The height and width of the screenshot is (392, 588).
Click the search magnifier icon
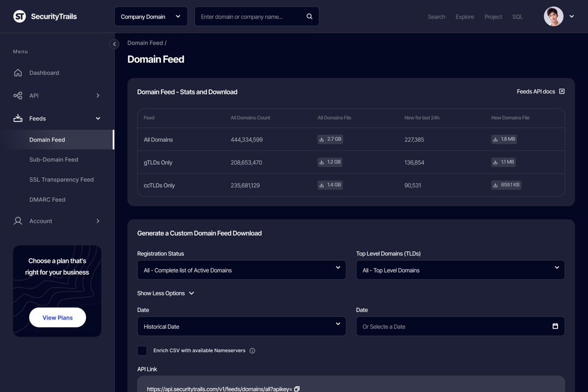pyautogui.click(x=309, y=16)
